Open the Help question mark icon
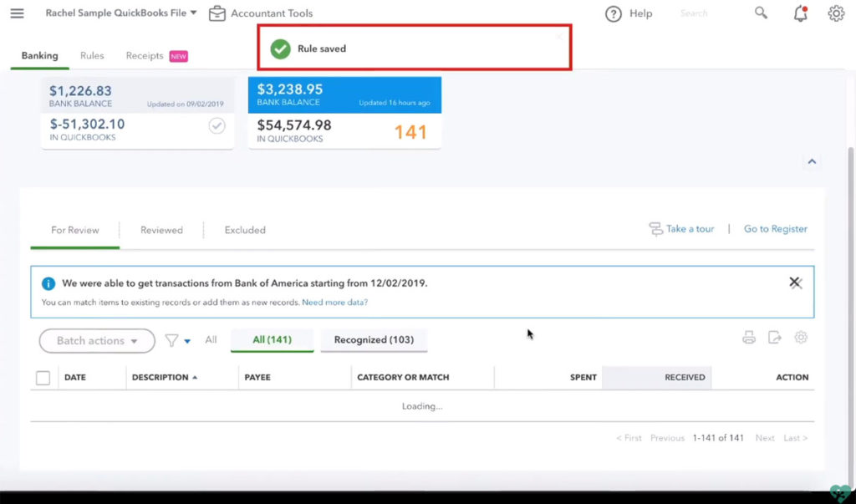Image resolution: width=856 pixels, height=504 pixels. click(x=614, y=13)
